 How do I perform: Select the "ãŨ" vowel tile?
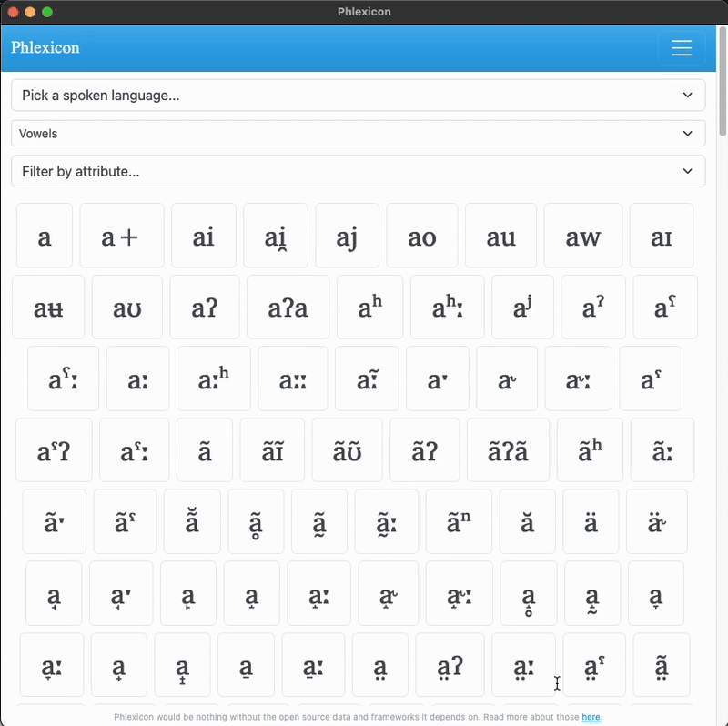347,449
